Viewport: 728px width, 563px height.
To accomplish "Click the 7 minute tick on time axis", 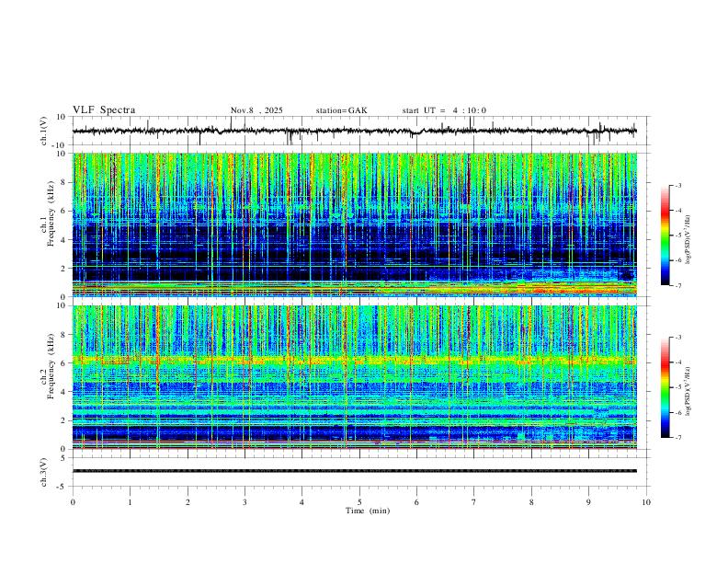I will [474, 502].
